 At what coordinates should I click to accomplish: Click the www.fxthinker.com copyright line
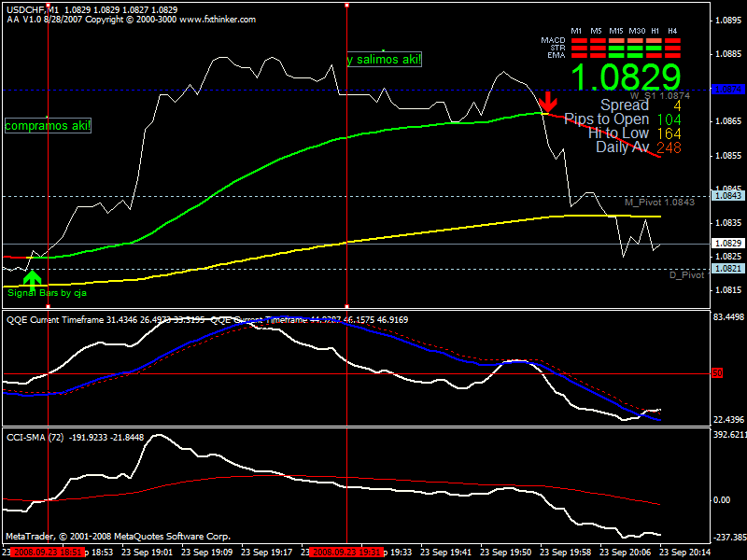131,20
